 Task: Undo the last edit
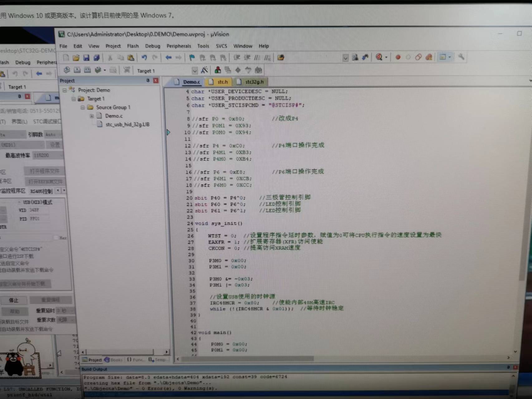click(x=144, y=57)
